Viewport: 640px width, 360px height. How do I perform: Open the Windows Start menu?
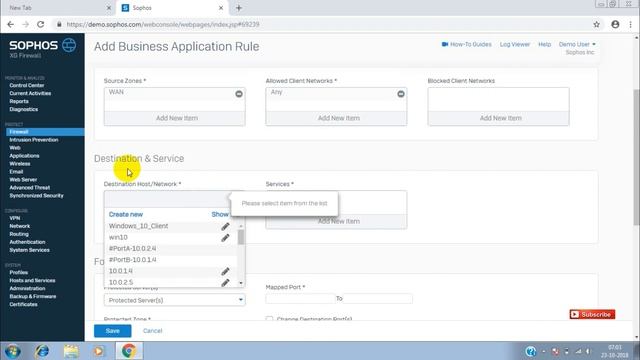point(13,351)
